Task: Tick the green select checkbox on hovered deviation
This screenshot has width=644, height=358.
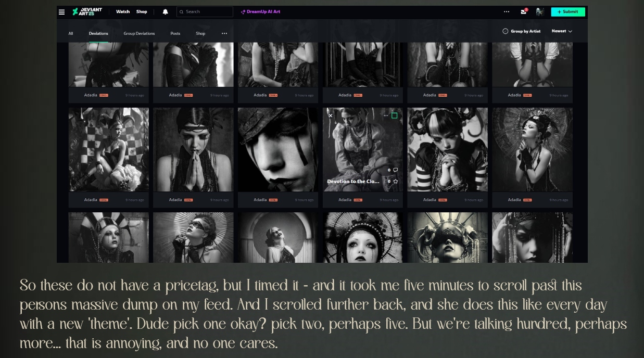Action: tap(394, 116)
